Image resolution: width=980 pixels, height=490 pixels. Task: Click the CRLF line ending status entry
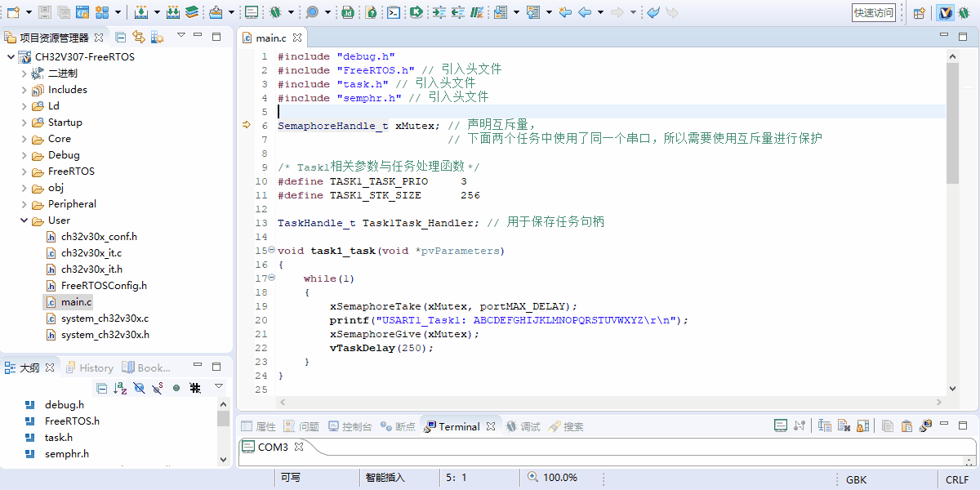coord(957,479)
